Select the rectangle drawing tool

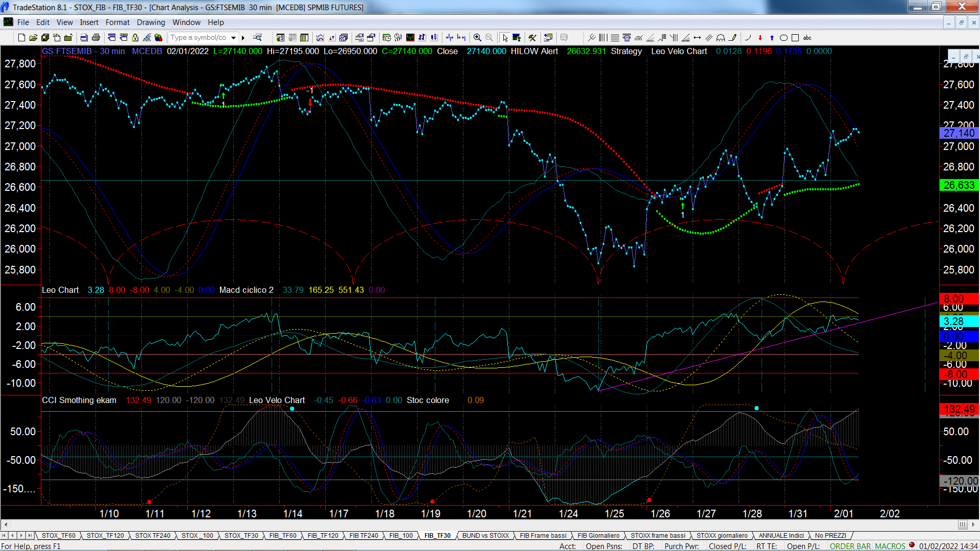tap(795, 38)
